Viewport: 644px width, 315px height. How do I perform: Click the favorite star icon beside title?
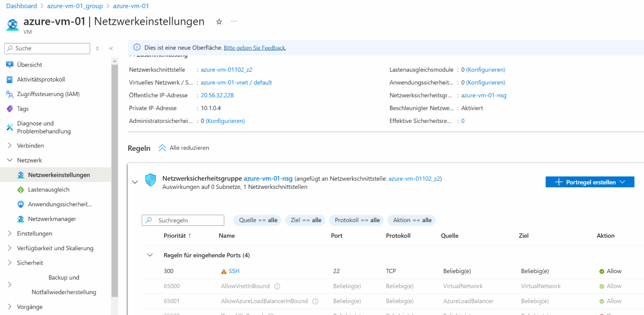pyautogui.click(x=219, y=22)
